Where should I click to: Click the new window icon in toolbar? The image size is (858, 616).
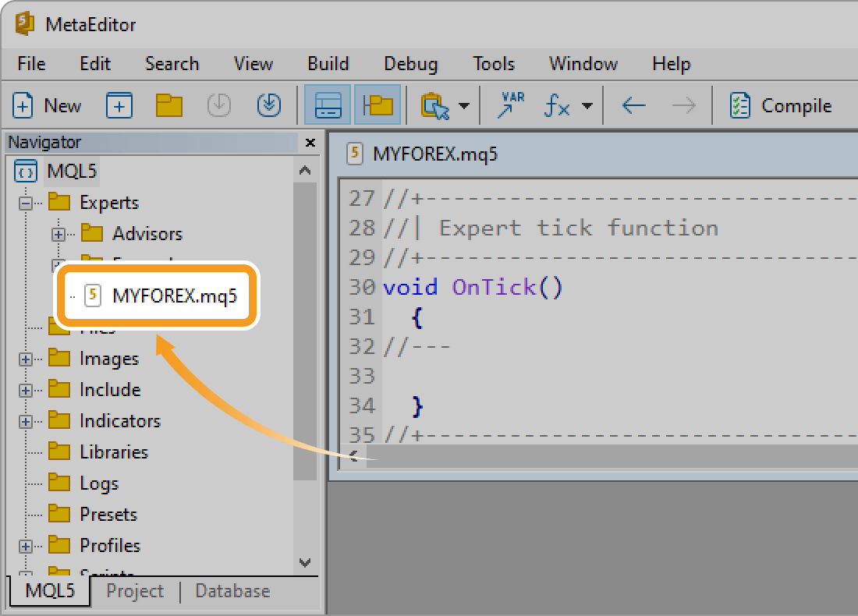coord(119,105)
